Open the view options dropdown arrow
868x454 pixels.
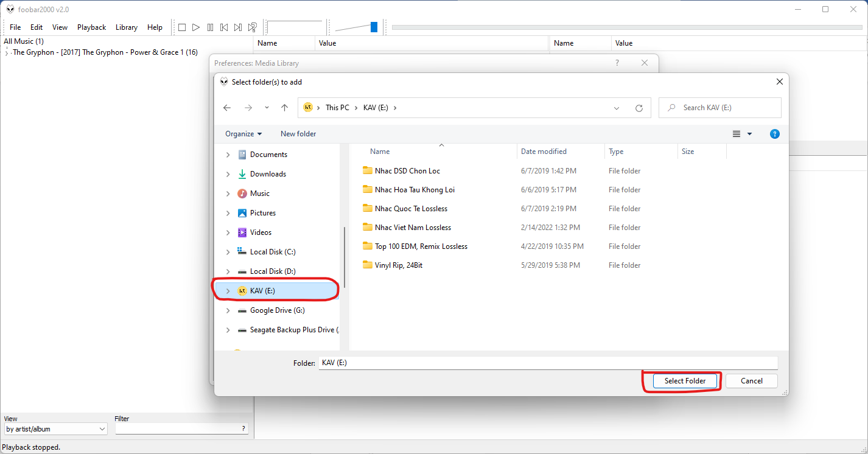[x=749, y=134]
